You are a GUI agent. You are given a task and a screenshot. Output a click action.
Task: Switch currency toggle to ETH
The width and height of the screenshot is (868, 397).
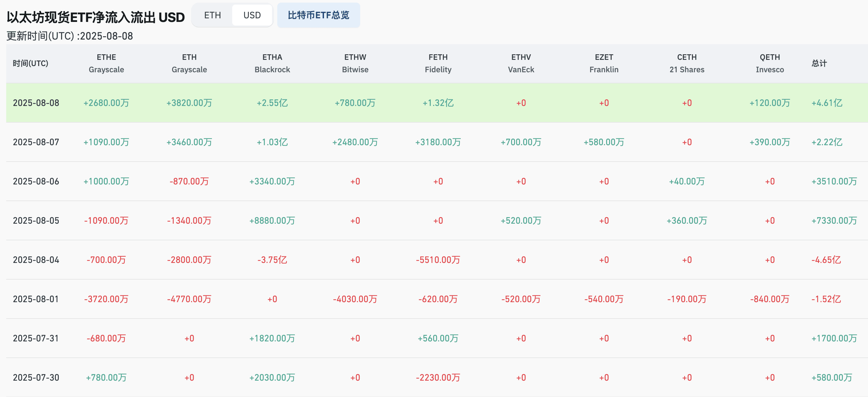pos(212,15)
